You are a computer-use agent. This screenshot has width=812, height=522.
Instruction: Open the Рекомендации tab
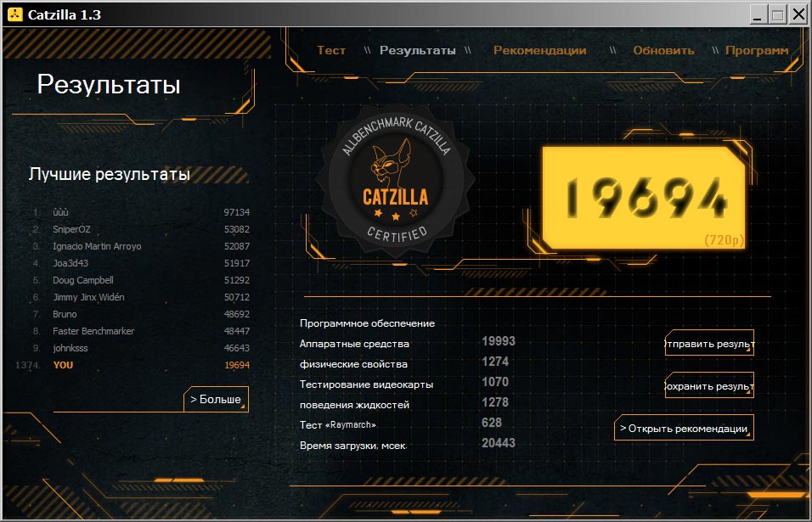click(539, 50)
